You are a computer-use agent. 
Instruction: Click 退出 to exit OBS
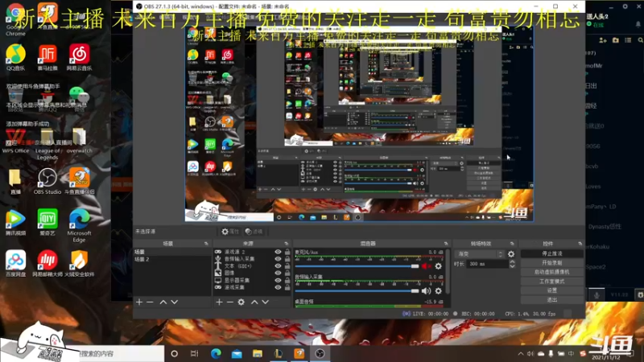[552, 299]
